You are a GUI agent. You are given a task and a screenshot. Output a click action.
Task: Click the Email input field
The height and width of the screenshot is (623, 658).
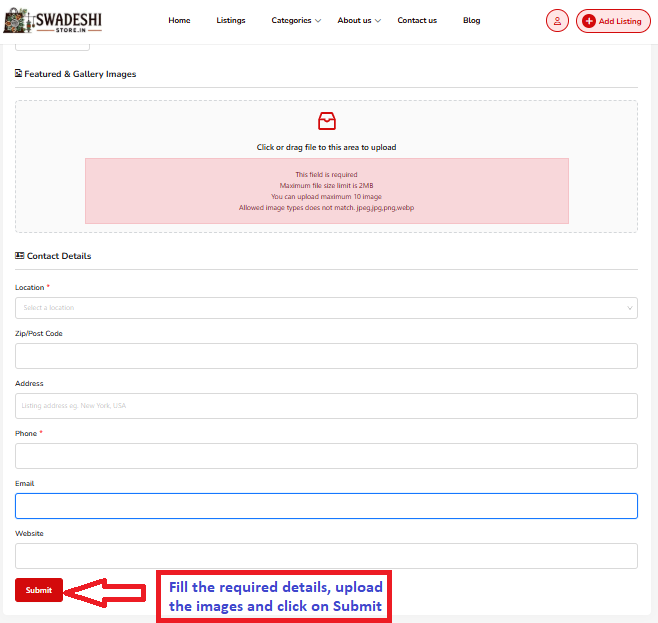click(326, 506)
